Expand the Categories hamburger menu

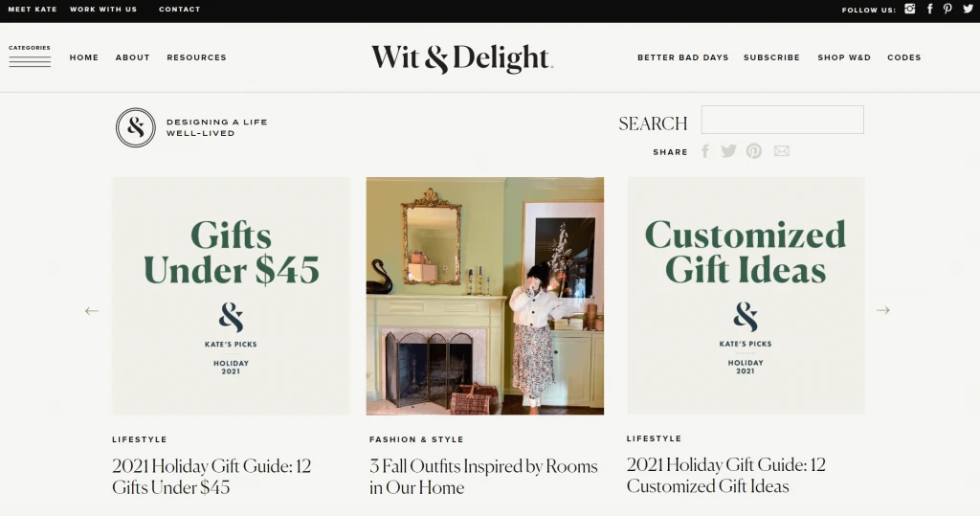pyautogui.click(x=30, y=56)
